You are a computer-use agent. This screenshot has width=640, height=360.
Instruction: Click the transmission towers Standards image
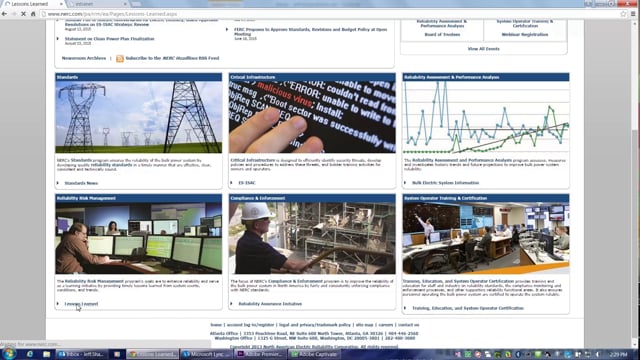click(x=138, y=117)
